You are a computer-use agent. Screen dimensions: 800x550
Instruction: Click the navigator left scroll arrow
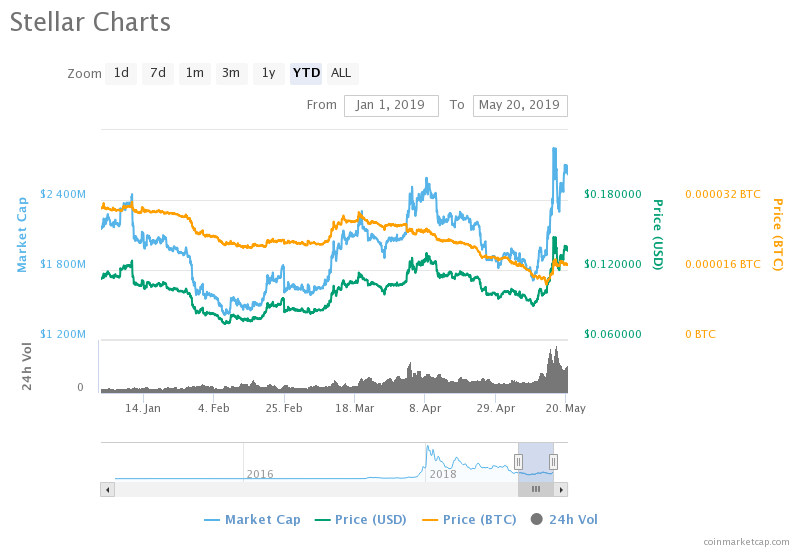point(107,490)
